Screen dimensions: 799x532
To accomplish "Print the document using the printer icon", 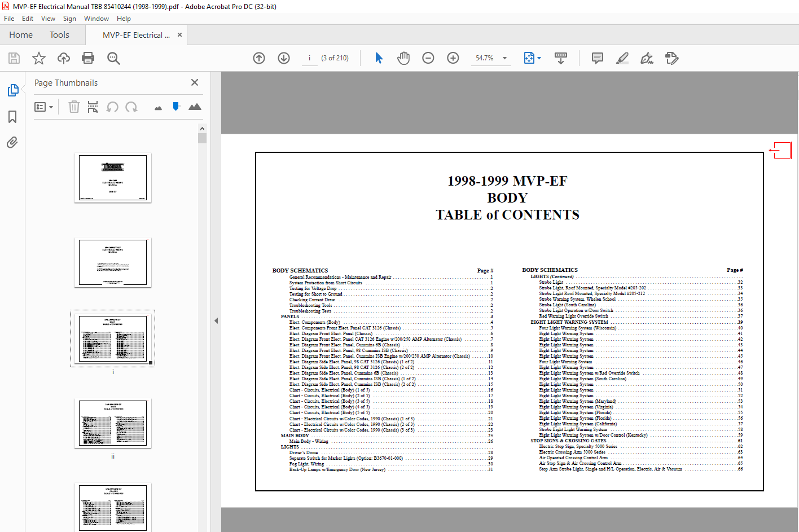I will point(88,58).
